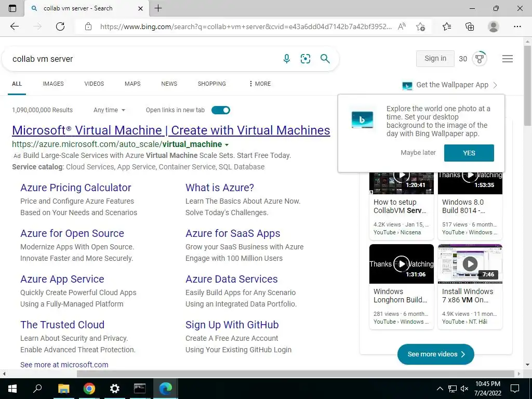
Task: Unmute using the tray speaker icon
Action: pyautogui.click(x=464, y=389)
